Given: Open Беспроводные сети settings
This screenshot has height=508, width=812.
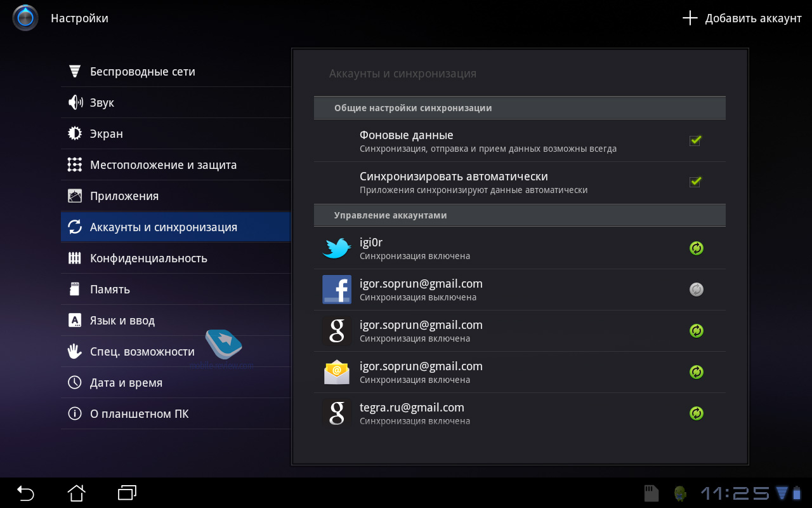Looking at the screenshot, I should coord(142,72).
